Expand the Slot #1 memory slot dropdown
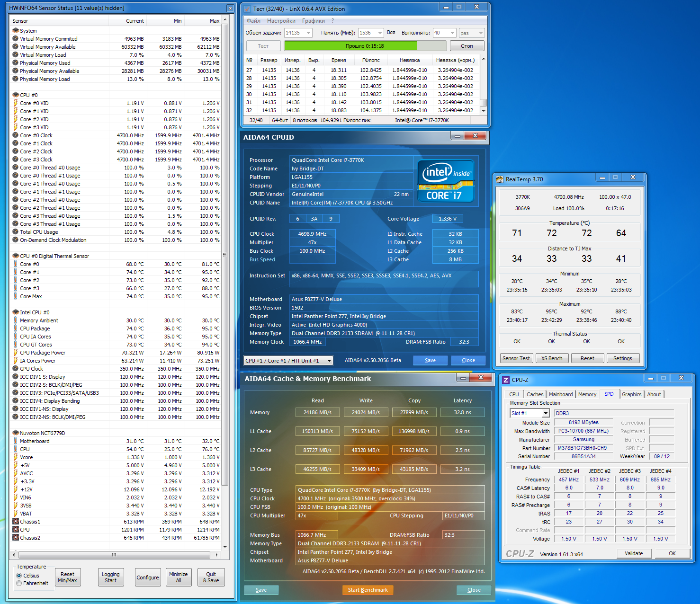Viewport: 700px width, 604px height. coord(545,413)
